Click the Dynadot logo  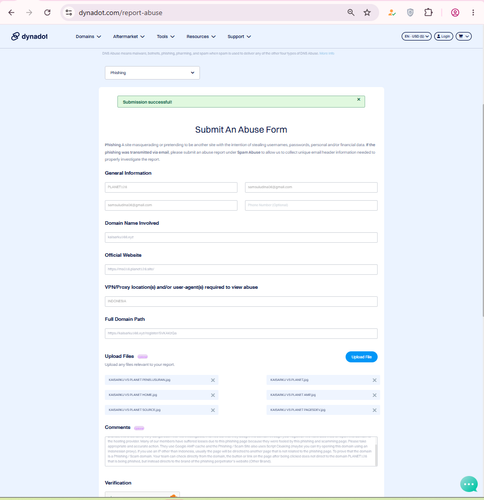coord(29,36)
